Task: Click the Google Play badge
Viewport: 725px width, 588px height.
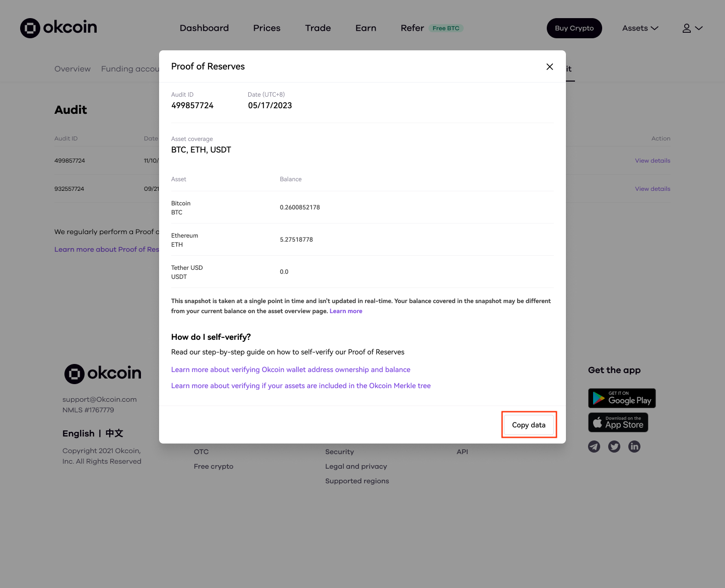Action: 622,398
